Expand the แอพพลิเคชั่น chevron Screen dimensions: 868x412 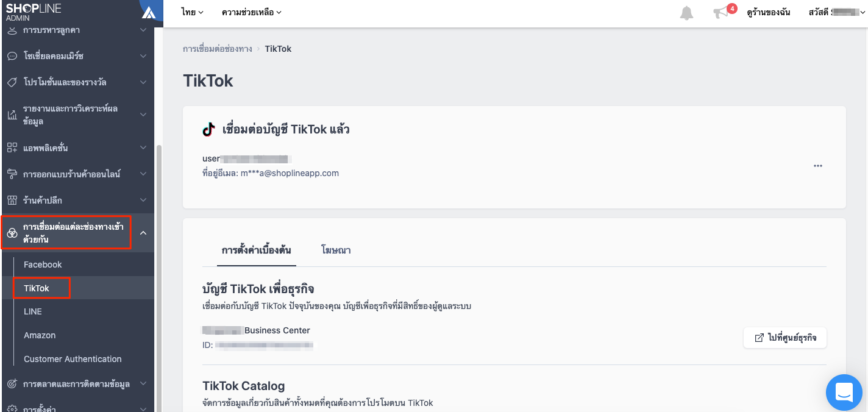(x=143, y=147)
